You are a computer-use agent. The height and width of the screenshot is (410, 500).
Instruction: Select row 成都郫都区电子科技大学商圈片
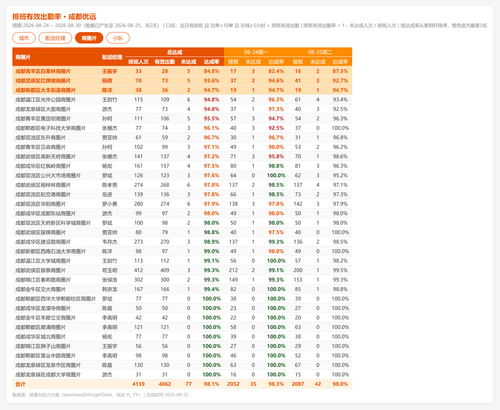click(182, 128)
